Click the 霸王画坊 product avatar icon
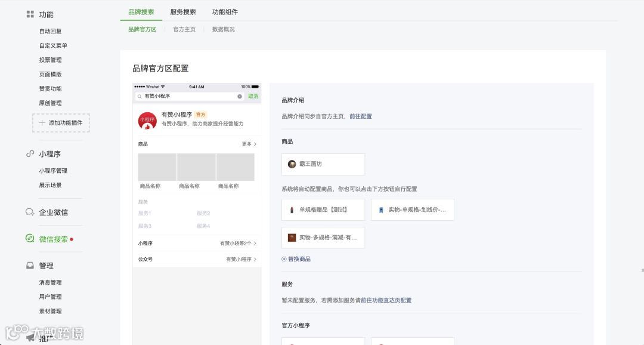Screen dimensions: 644x345 coord(292,164)
